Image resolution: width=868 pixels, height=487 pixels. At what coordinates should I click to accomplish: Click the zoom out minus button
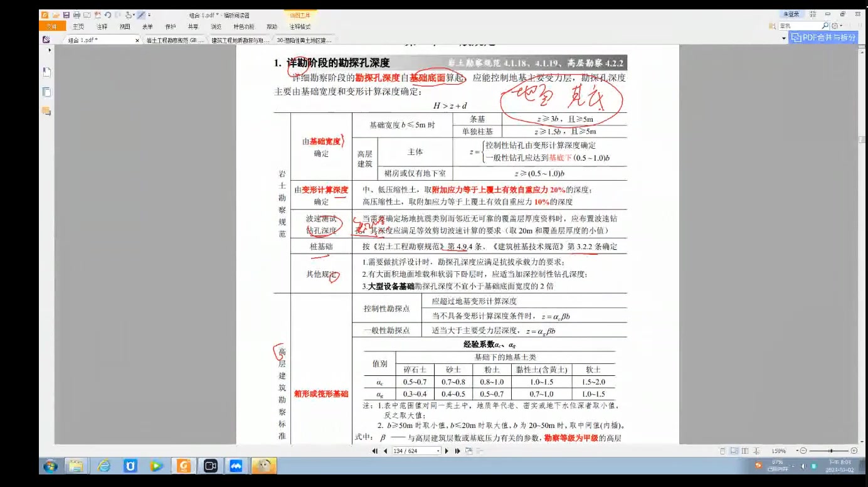803,451
